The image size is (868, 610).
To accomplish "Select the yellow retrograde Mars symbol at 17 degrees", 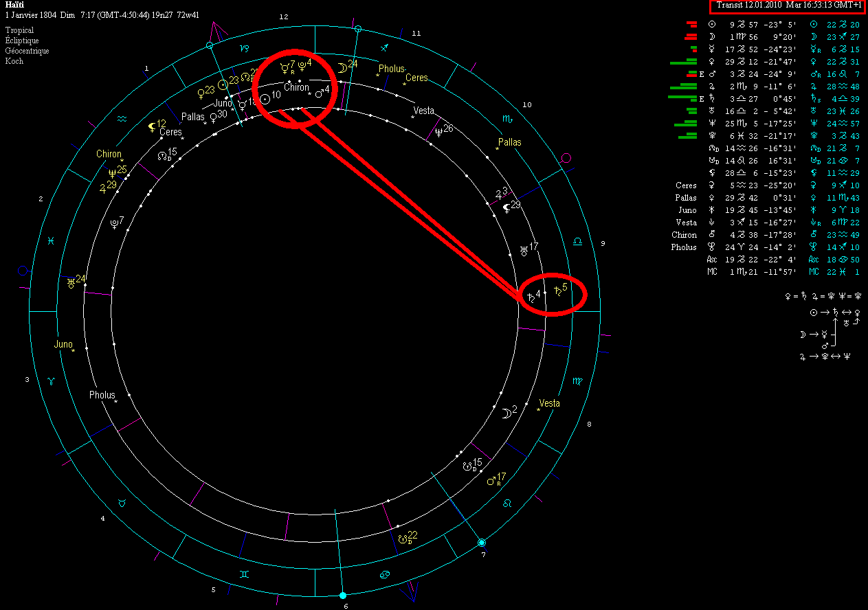I will 491,480.
